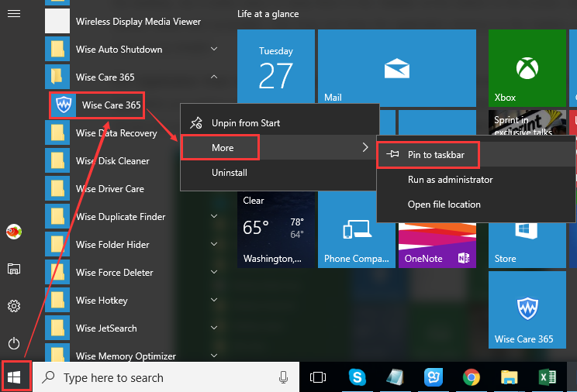This screenshot has height=392, width=577.
Task: Launch Wise Care 365 app entry
Action: [97, 105]
